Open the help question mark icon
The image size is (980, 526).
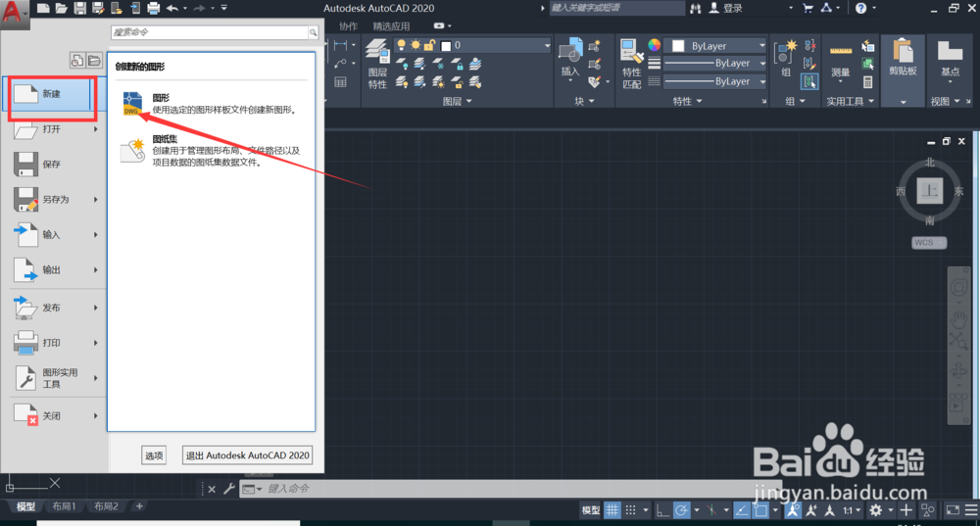click(860, 8)
